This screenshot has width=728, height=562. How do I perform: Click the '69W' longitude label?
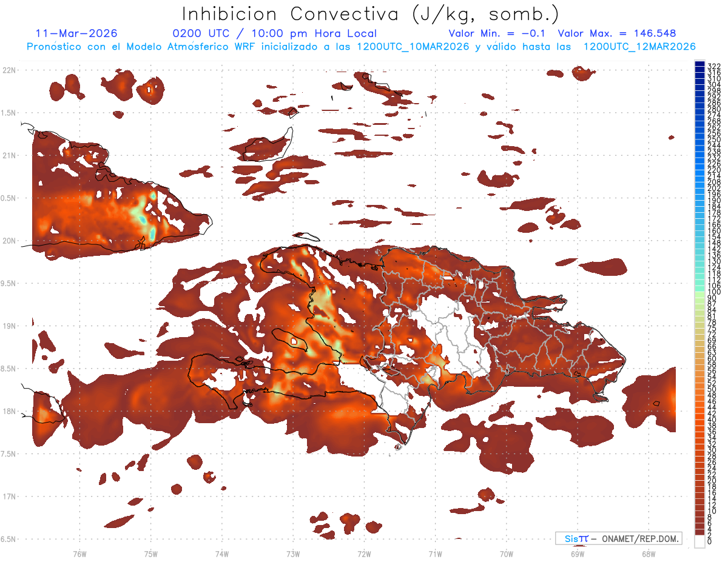[578, 554]
